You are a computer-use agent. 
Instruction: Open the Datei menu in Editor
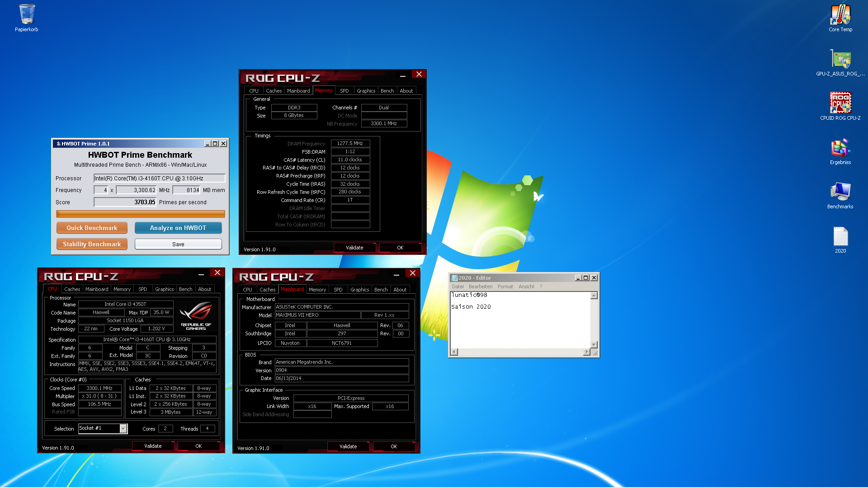coord(458,286)
